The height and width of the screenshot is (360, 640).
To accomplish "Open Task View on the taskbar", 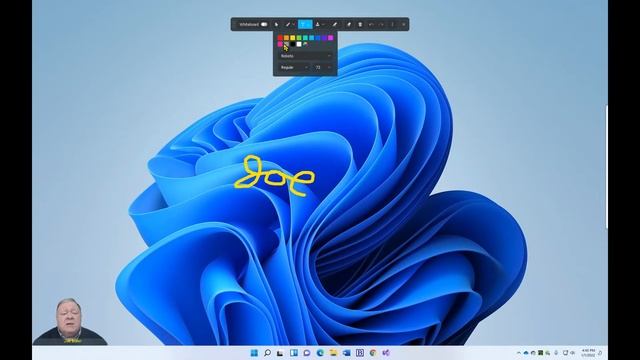I will click(280, 353).
